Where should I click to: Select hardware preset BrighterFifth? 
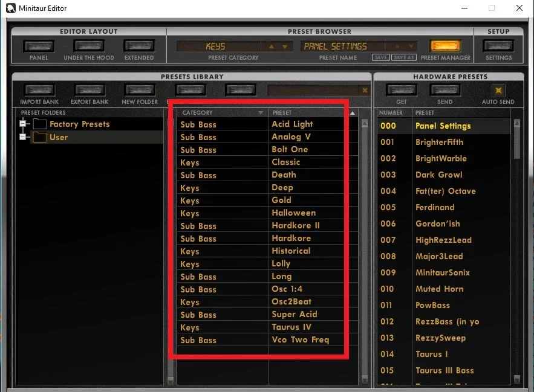point(439,142)
